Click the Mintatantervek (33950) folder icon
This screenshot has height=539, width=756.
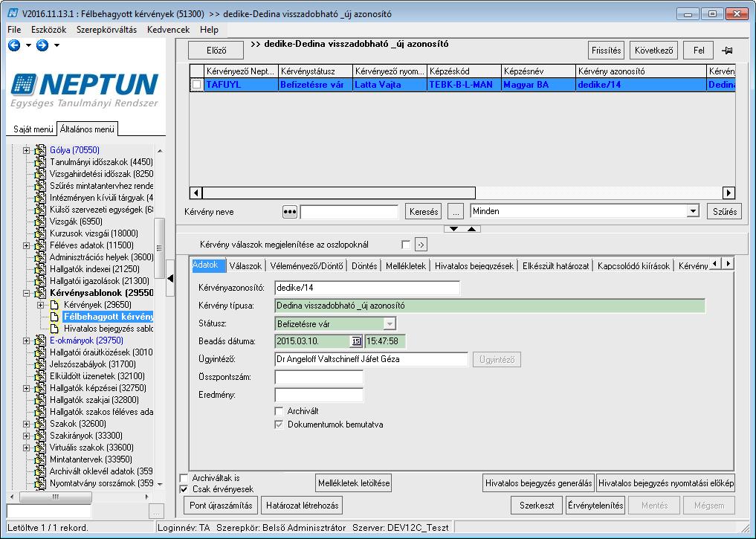(40, 459)
